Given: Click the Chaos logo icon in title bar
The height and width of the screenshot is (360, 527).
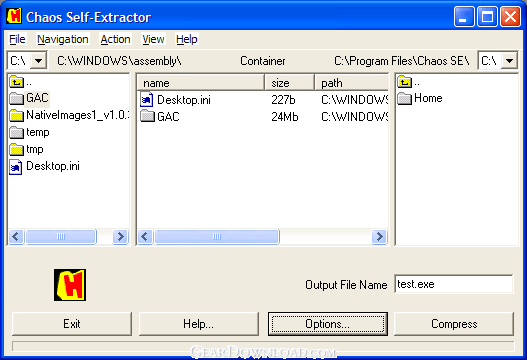Looking at the screenshot, I should click(x=14, y=16).
